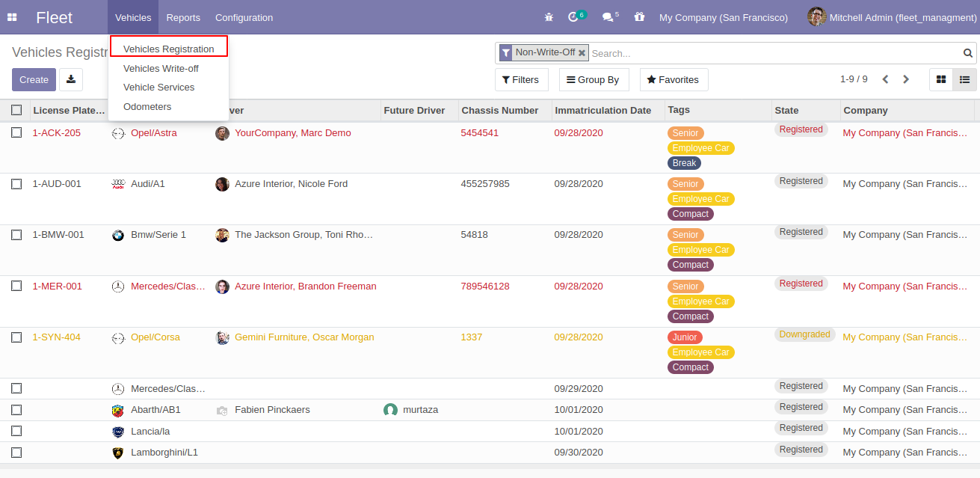This screenshot has width=980, height=478.
Task: Check the 1-BMW-001 row checkbox
Action: tap(16, 234)
